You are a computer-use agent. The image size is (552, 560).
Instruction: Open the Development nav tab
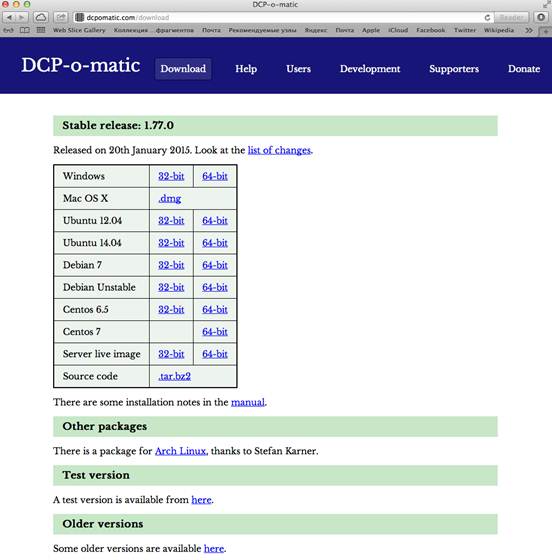point(370,69)
